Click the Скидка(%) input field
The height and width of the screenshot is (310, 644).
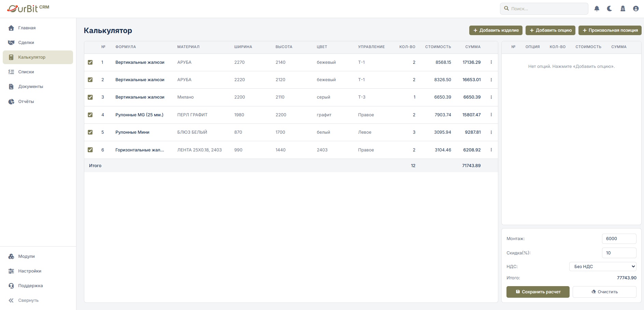point(619,253)
